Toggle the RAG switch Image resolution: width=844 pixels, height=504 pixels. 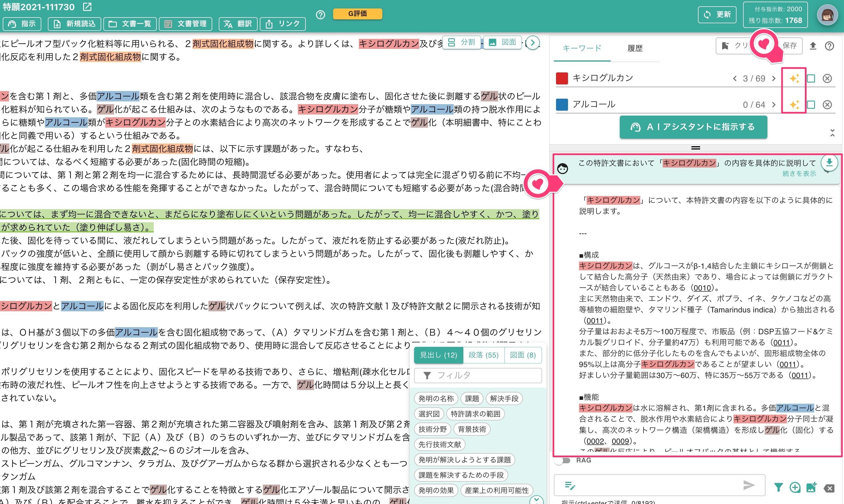563,461
